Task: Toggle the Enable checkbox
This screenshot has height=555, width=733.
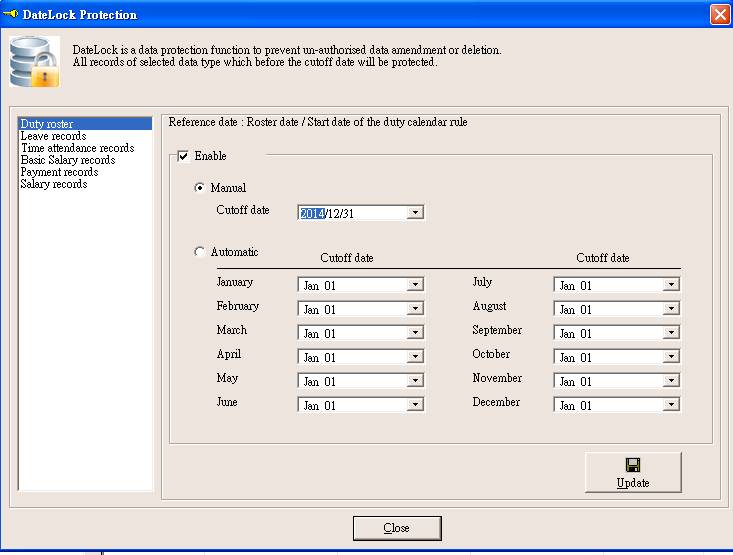Action: tap(183, 156)
